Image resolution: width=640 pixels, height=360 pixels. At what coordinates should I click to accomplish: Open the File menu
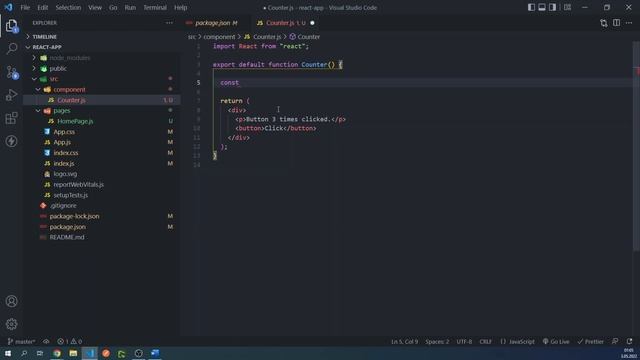pyautogui.click(x=25, y=7)
